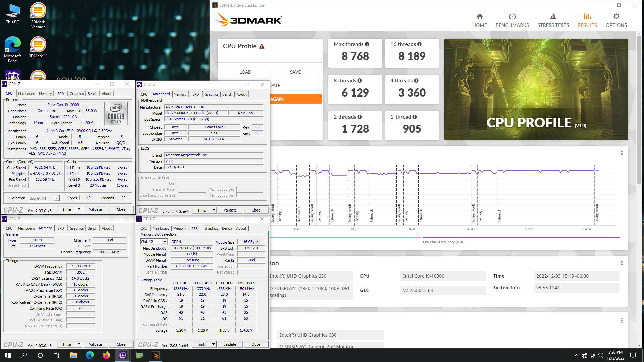This screenshot has width=644, height=362.
Task: Open File Explorer from the taskbar
Action: click(73, 355)
